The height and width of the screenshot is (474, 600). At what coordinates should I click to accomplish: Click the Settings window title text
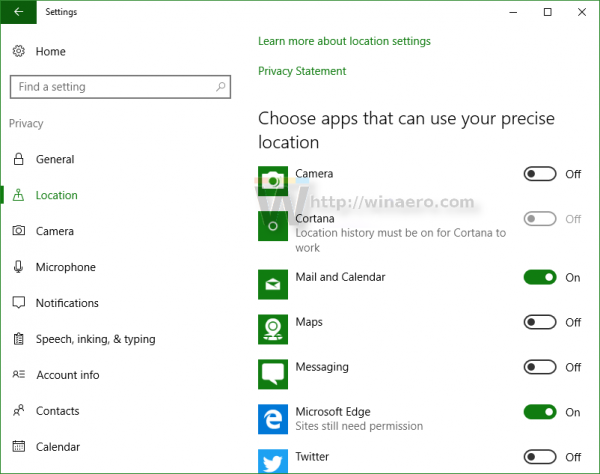[x=61, y=12]
